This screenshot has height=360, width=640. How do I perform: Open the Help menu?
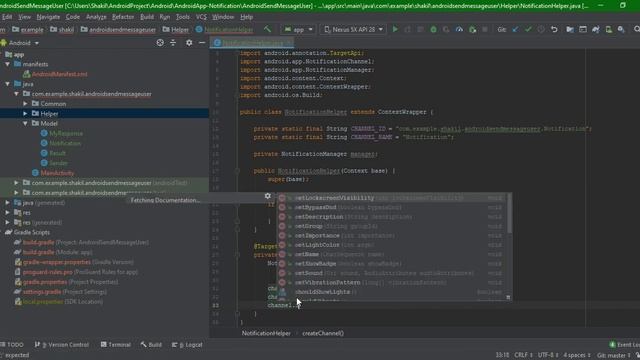pyautogui.click(x=247, y=17)
